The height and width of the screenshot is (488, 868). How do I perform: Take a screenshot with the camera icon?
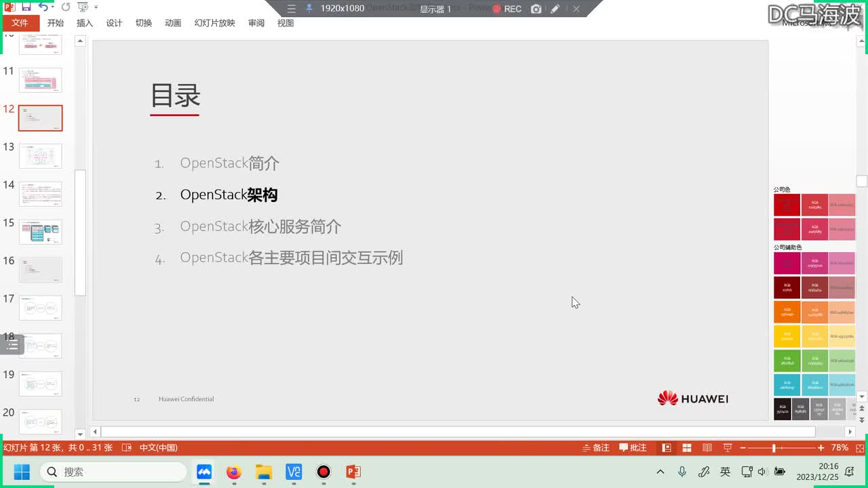tap(536, 9)
